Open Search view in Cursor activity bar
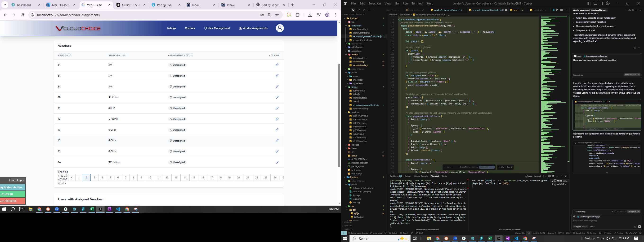The image size is (644, 242). pyautogui.click(x=358, y=10)
